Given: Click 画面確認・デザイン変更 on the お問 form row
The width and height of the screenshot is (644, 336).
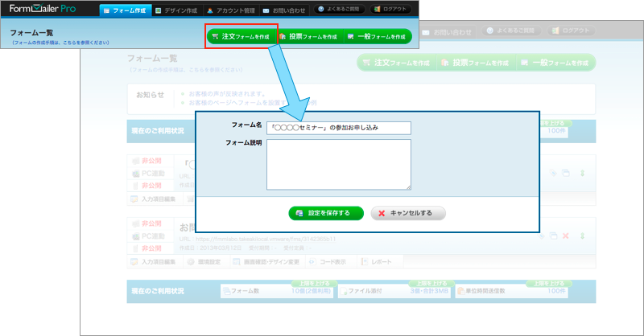Looking at the screenshot, I should pyautogui.click(x=266, y=262).
